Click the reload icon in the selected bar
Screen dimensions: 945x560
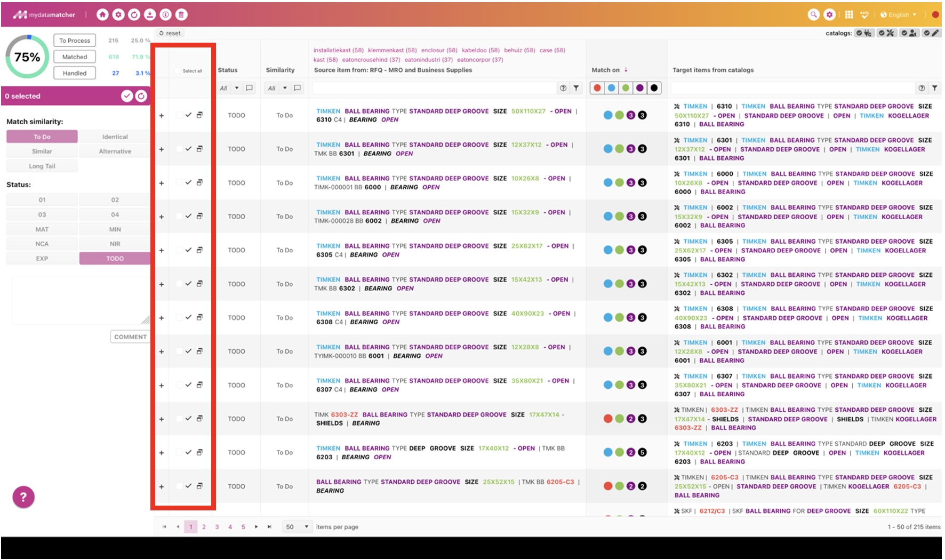141,96
